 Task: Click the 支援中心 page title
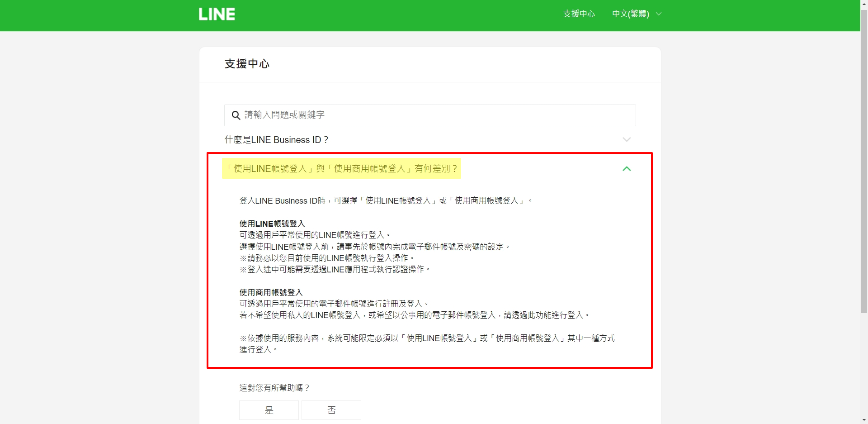[x=247, y=64]
